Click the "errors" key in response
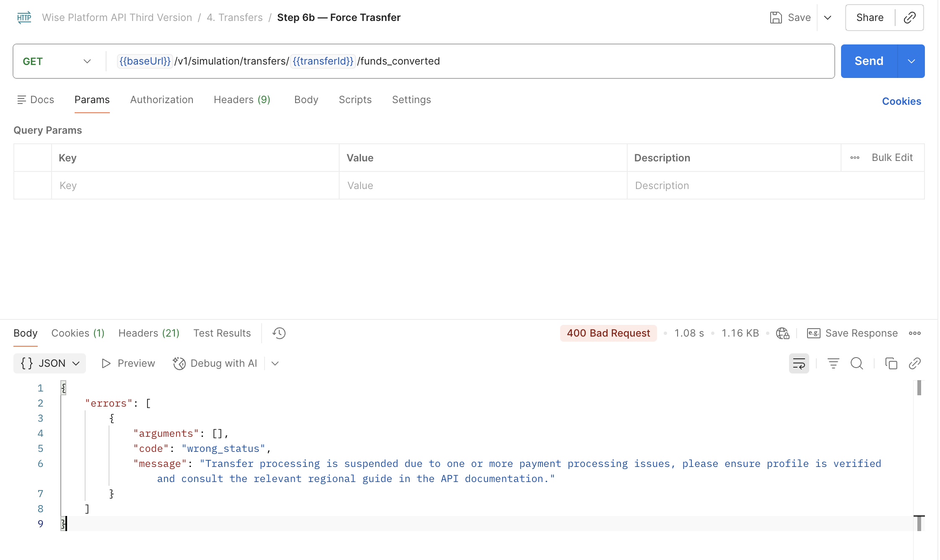Image resolution: width=940 pixels, height=560 pixels. [109, 403]
